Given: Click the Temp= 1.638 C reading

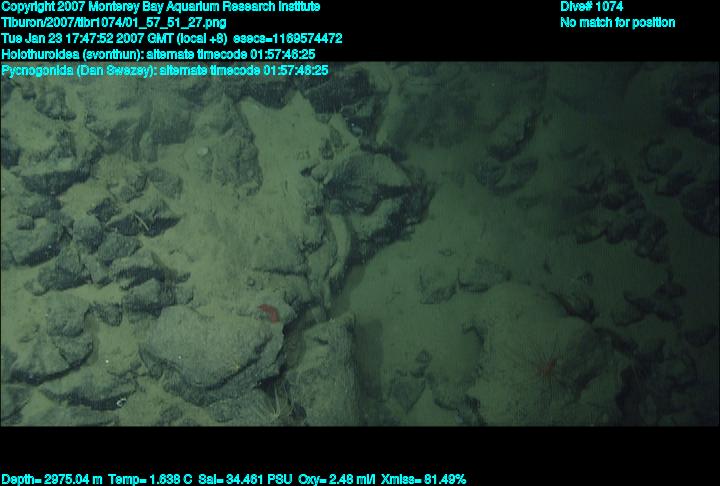Looking at the screenshot, I should tap(150, 480).
